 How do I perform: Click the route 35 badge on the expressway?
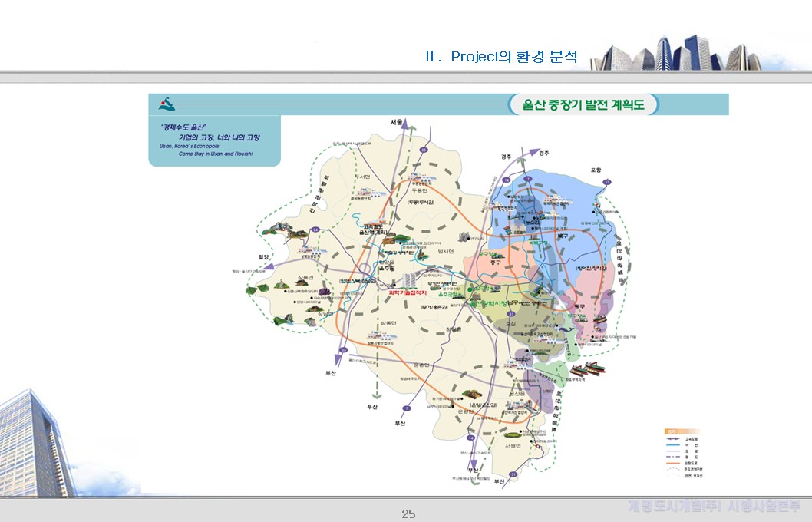point(422,150)
